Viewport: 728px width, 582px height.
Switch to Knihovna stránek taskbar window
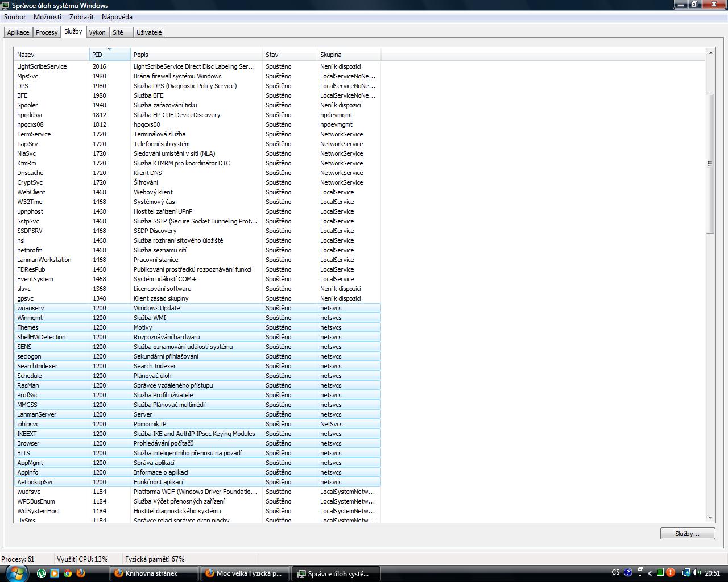click(154, 573)
